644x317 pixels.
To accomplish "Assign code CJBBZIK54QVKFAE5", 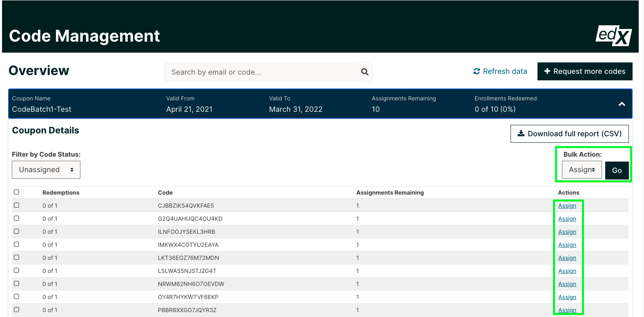I will [x=567, y=206].
